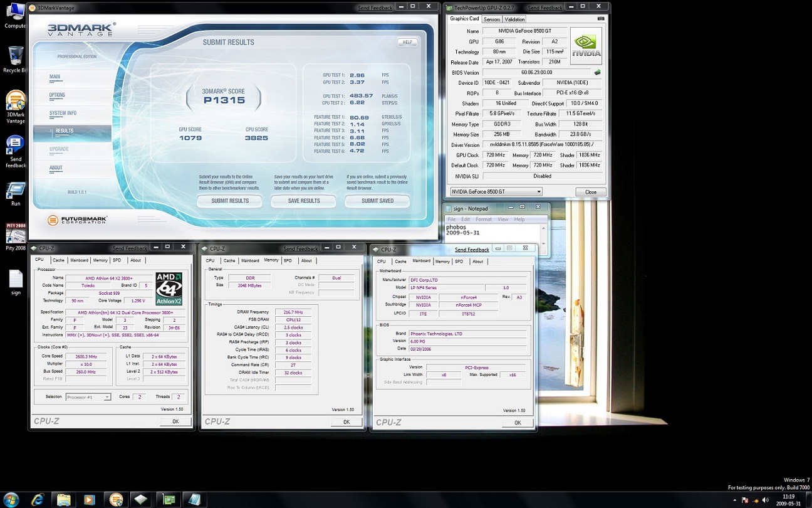Image resolution: width=812 pixels, height=508 pixels.
Task: Open SPD tab in the CPU-Z memory window
Action: point(288,260)
